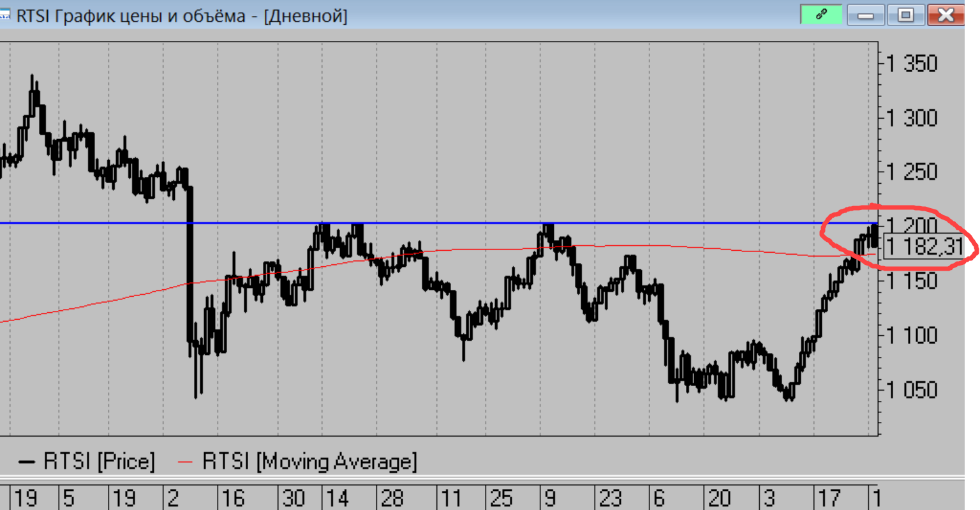Maximize the RTSI chart window
Viewport: 980px width, 510px height.
(905, 15)
